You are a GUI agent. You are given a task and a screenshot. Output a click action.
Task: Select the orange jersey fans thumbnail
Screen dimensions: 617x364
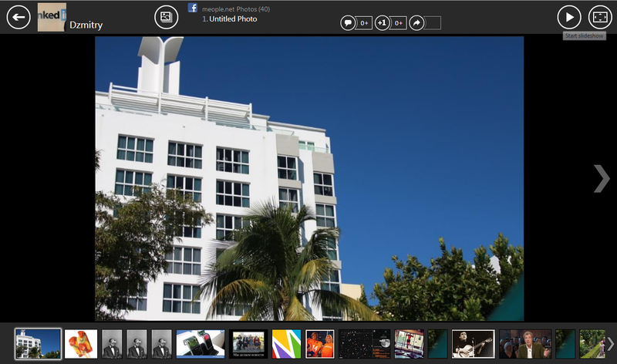click(x=320, y=344)
